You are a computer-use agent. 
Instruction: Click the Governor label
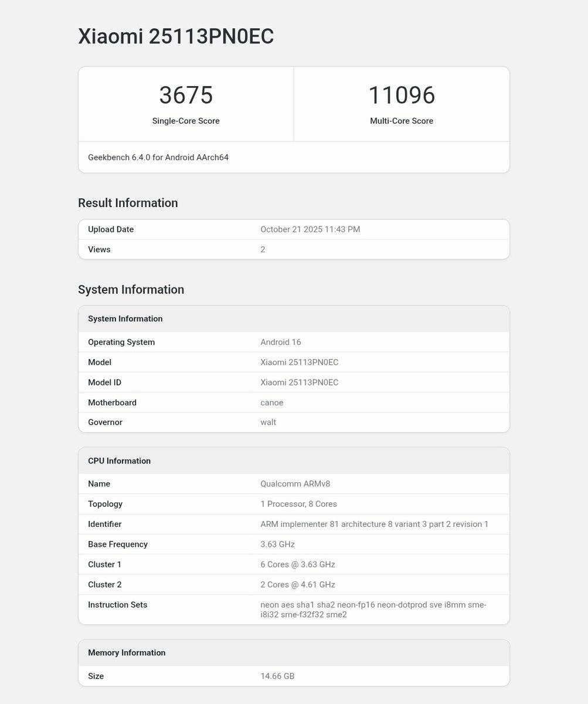click(105, 422)
